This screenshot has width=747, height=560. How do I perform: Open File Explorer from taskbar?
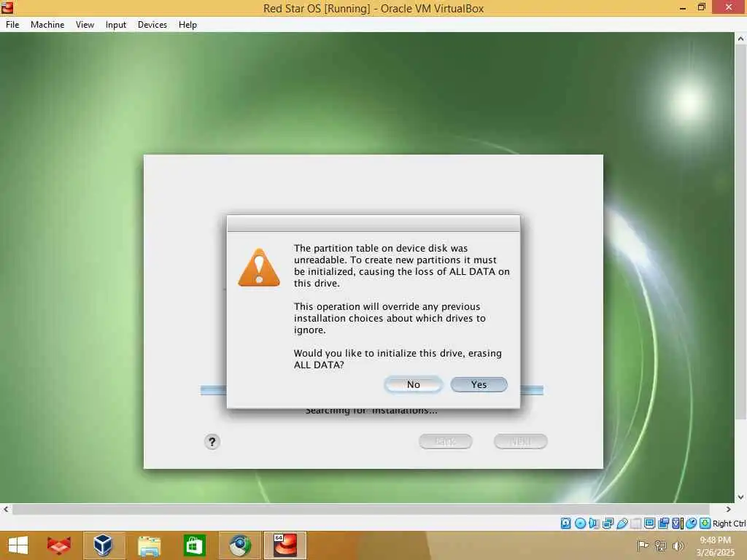click(x=149, y=545)
